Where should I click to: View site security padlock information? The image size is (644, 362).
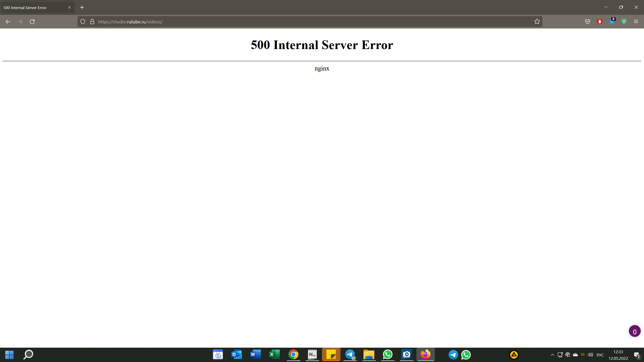(92, 22)
